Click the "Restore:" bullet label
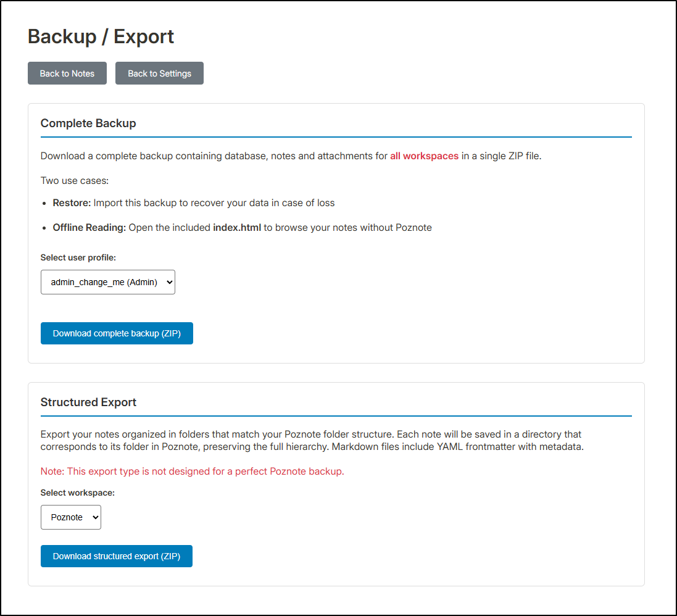Screen dimensions: 677x616 (72, 203)
